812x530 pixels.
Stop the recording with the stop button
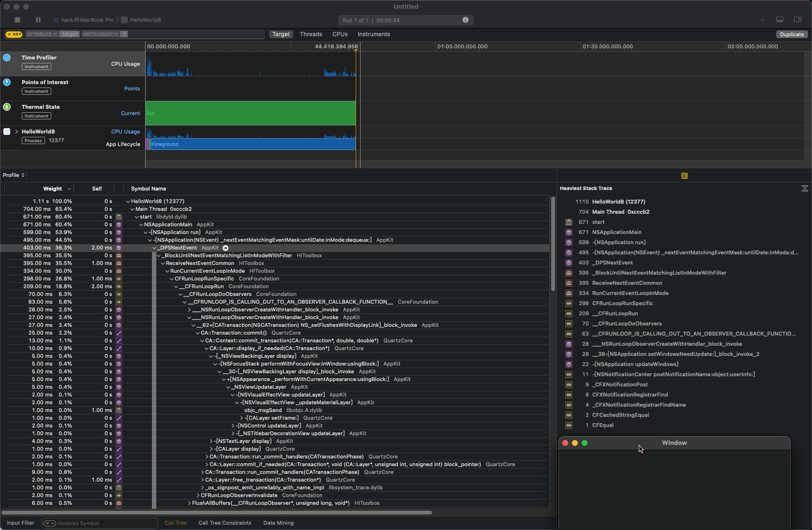[17, 20]
